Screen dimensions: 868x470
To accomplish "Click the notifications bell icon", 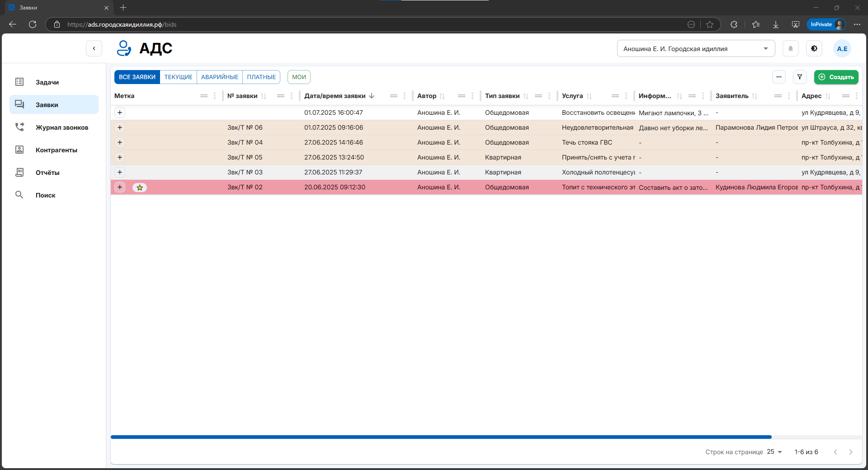I will coord(790,49).
